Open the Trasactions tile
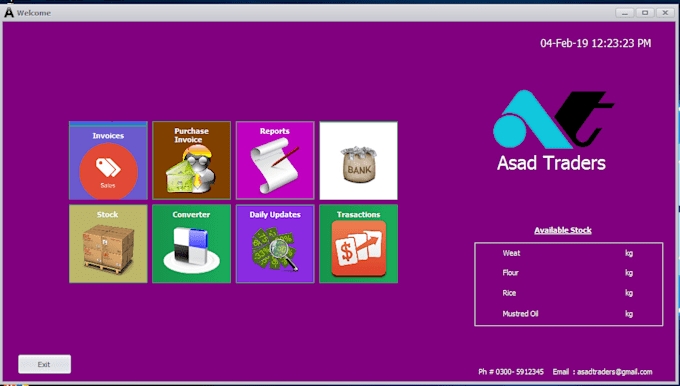Screen dimensions: 680x386 click(359, 244)
